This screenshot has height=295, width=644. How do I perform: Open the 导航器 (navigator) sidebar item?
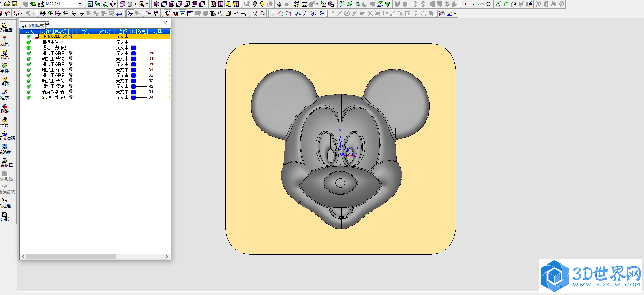click(4, 149)
